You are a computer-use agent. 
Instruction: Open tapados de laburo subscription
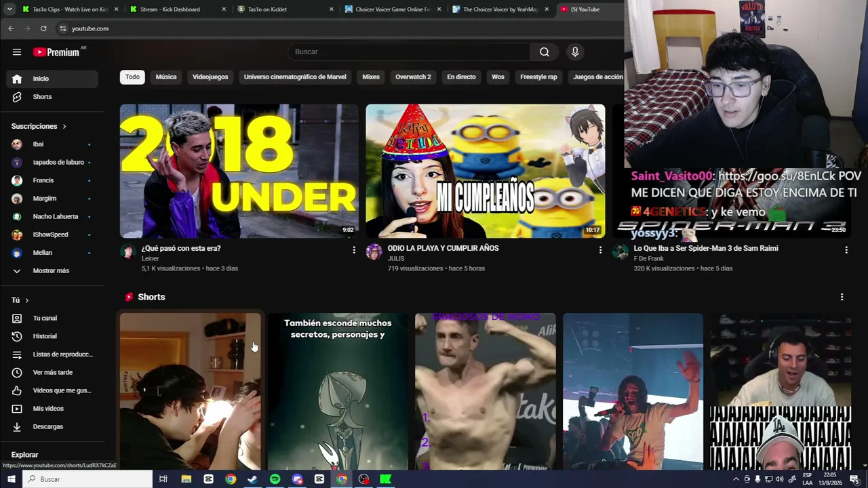pyautogui.click(x=52, y=163)
